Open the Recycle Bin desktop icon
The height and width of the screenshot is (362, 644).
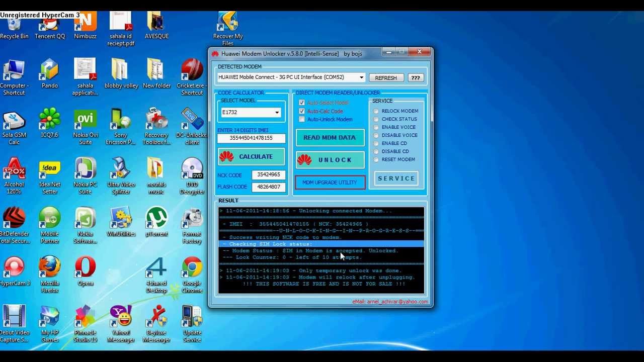[14, 26]
